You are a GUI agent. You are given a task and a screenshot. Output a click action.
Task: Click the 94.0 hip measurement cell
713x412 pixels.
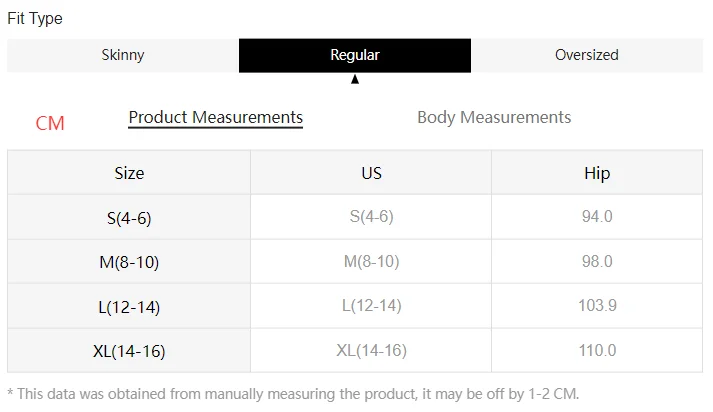coord(597,217)
